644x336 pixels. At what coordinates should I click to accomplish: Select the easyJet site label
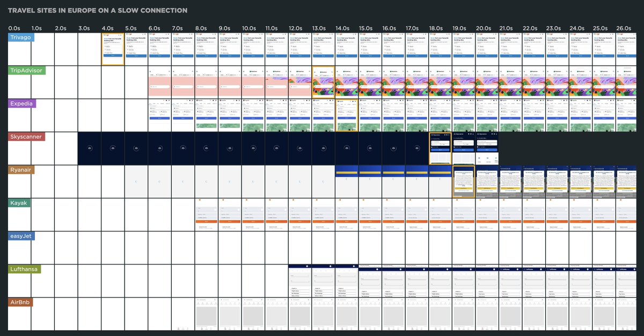click(x=21, y=236)
